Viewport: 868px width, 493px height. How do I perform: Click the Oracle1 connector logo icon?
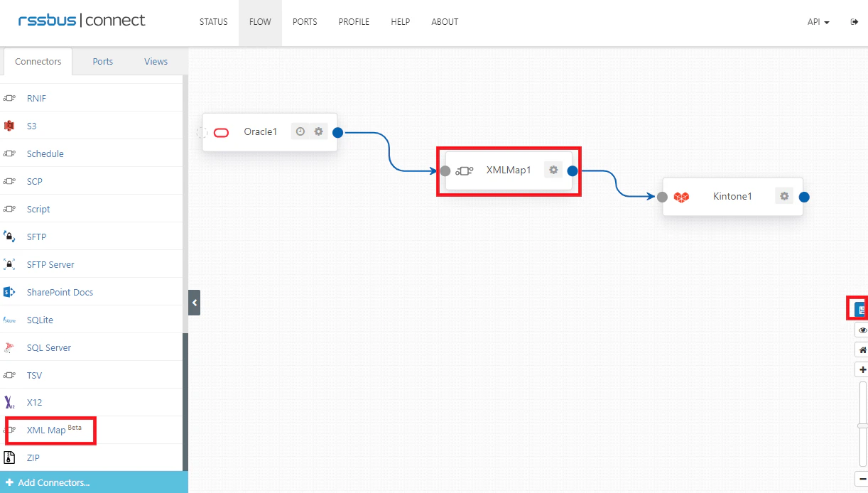[x=221, y=132]
